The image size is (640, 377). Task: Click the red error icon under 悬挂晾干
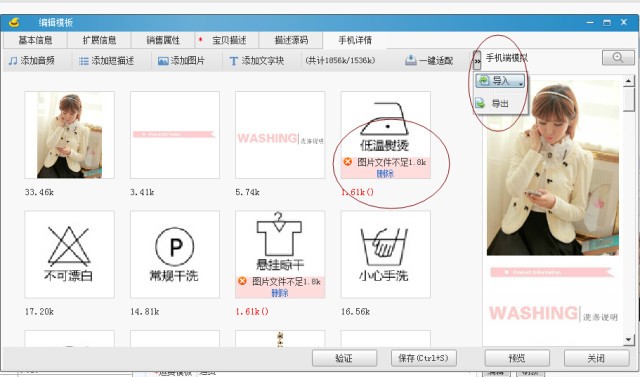[x=242, y=281]
